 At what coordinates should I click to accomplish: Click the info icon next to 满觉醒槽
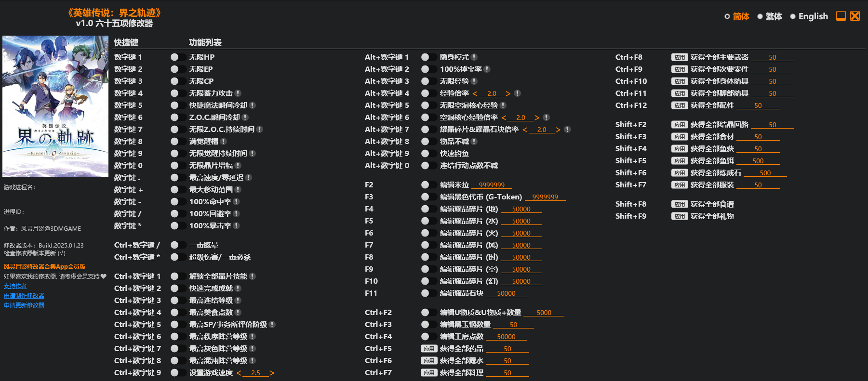pyautogui.click(x=224, y=142)
